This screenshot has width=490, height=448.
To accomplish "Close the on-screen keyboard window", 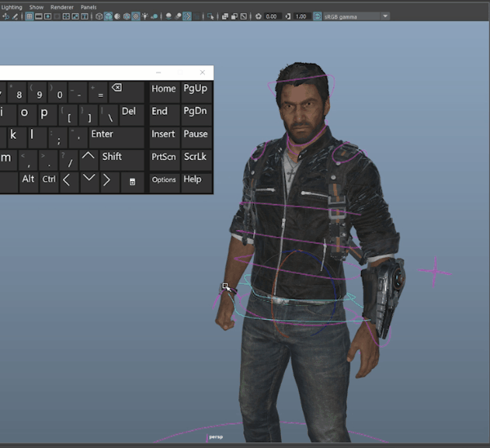I will [203, 73].
